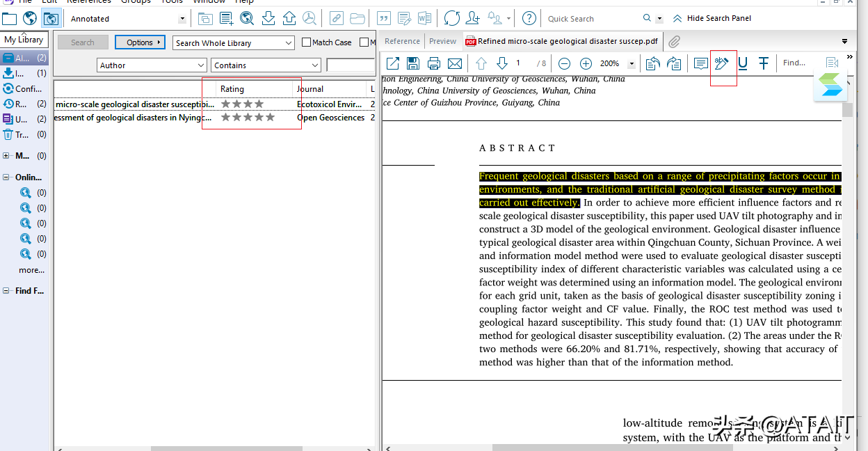Go to the previous PDF page

[481, 63]
